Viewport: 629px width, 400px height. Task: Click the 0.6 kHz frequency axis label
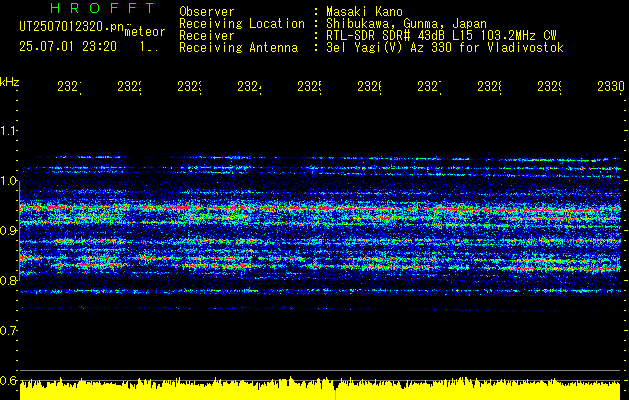click(x=8, y=380)
